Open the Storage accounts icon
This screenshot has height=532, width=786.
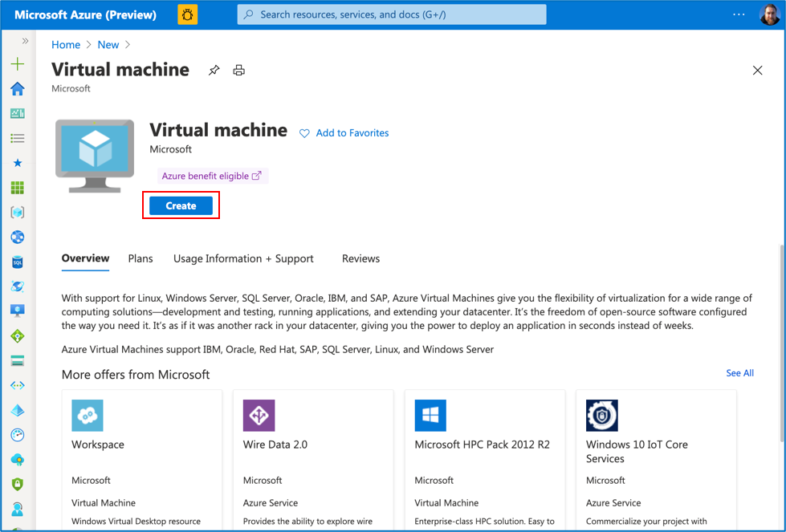pyautogui.click(x=18, y=360)
